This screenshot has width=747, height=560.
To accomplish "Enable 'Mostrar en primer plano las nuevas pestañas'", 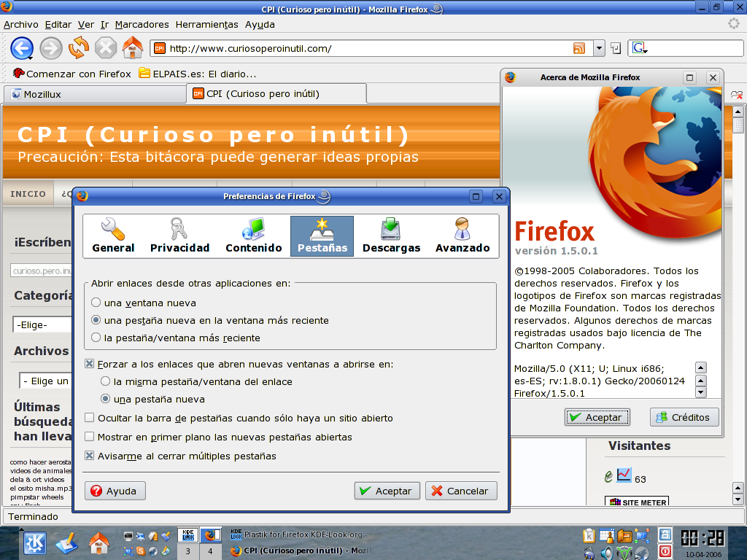I will [x=89, y=437].
